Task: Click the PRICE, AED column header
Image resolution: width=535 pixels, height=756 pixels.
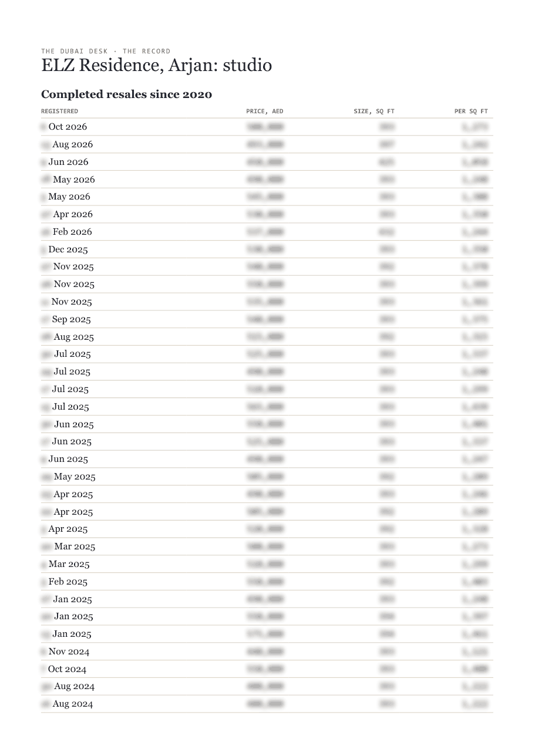Action: click(x=264, y=111)
